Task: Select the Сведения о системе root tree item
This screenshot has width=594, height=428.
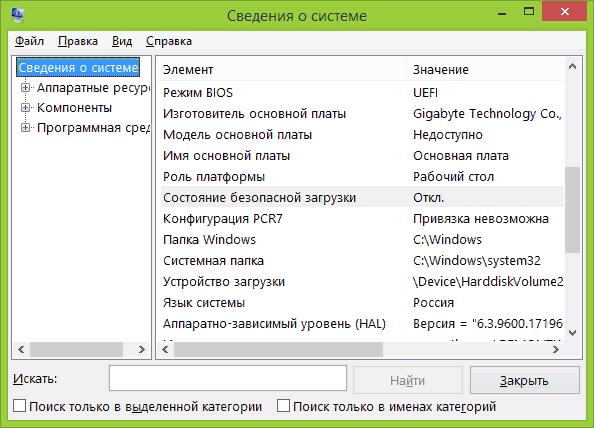Action: click(78, 67)
